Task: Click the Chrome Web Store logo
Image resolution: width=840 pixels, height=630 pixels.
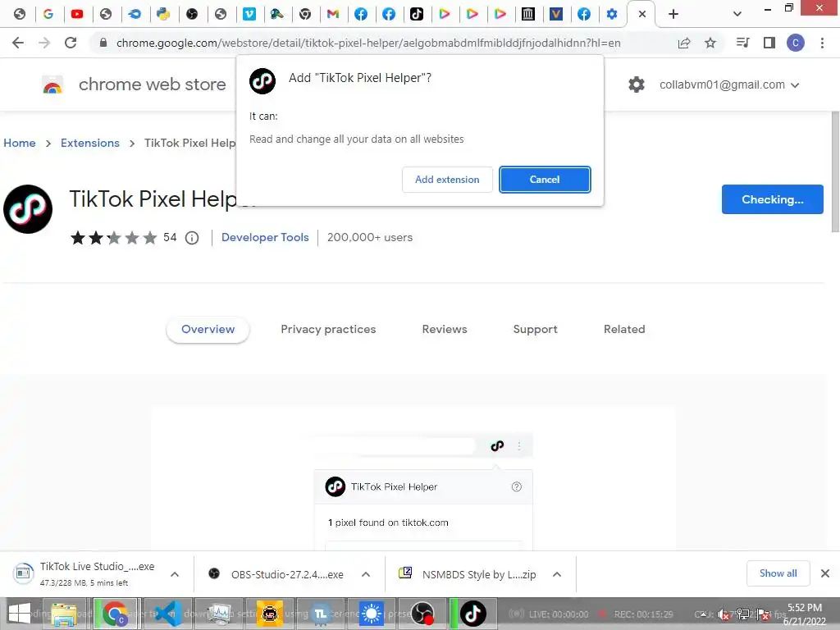Action: pos(52,84)
